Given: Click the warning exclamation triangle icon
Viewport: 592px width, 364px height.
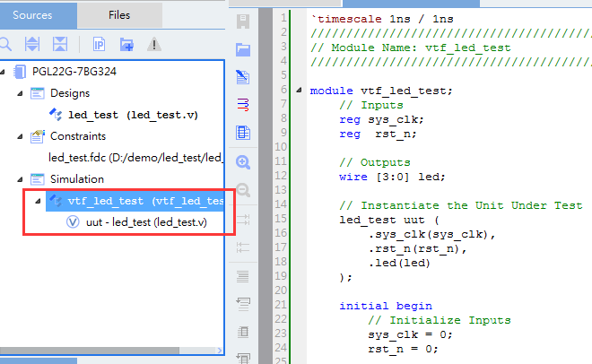Looking at the screenshot, I should coord(154,45).
